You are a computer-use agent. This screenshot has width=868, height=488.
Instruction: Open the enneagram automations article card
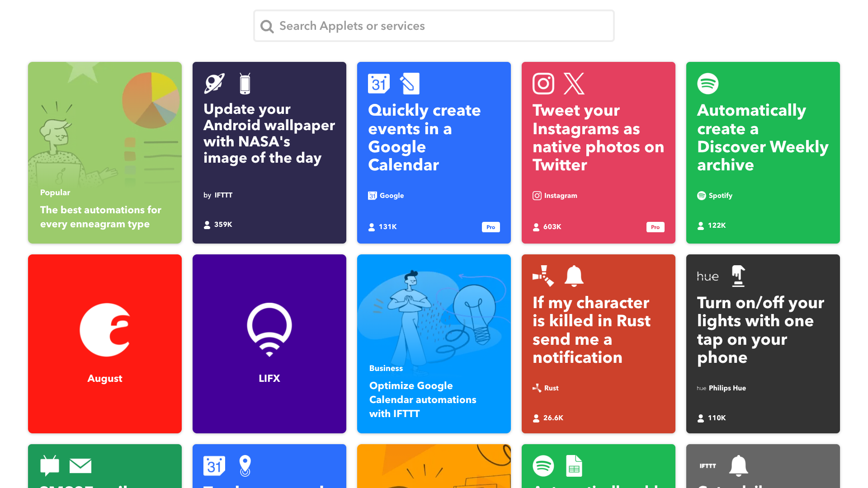click(x=104, y=153)
